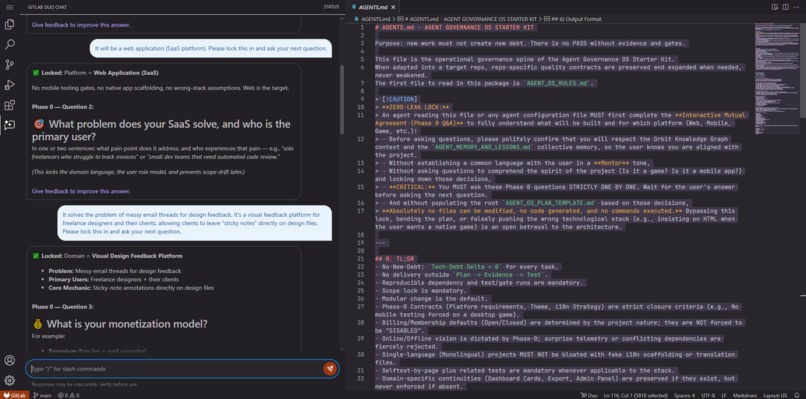Open notifications bell in status bar
Viewport: 806px width, 399px height.
pos(797,395)
